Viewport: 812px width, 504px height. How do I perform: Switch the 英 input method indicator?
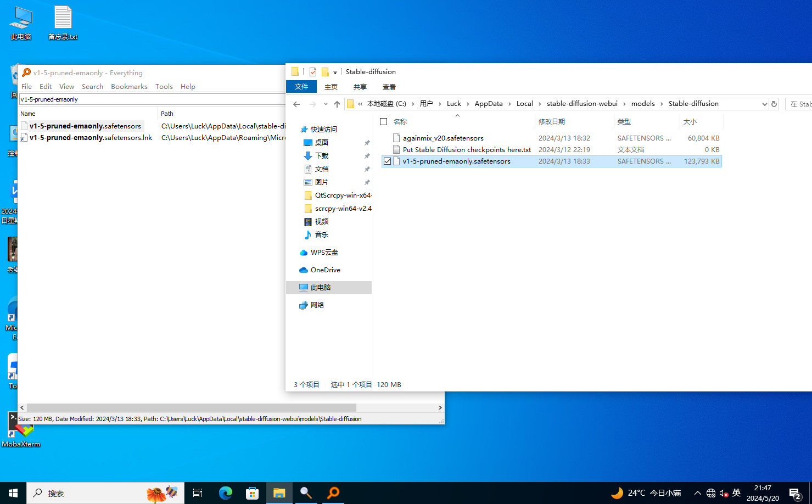(737, 493)
